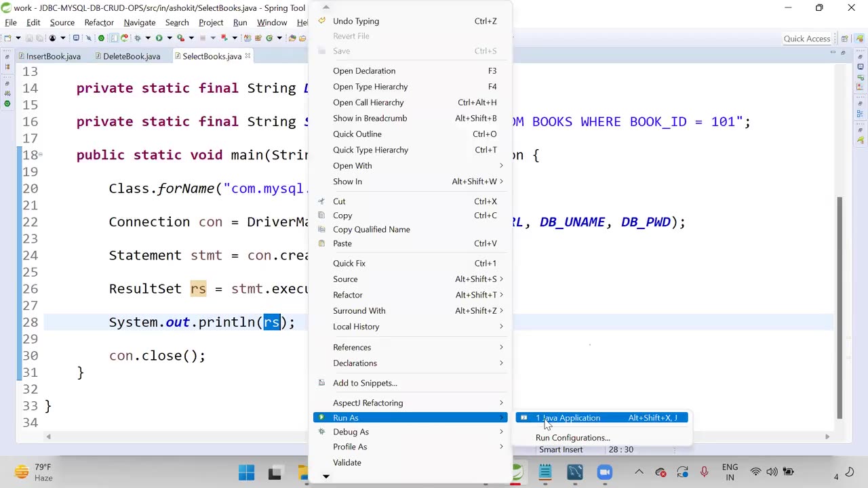This screenshot has width=868, height=488.
Task: Click the green Run toolbar button
Action: (x=159, y=38)
